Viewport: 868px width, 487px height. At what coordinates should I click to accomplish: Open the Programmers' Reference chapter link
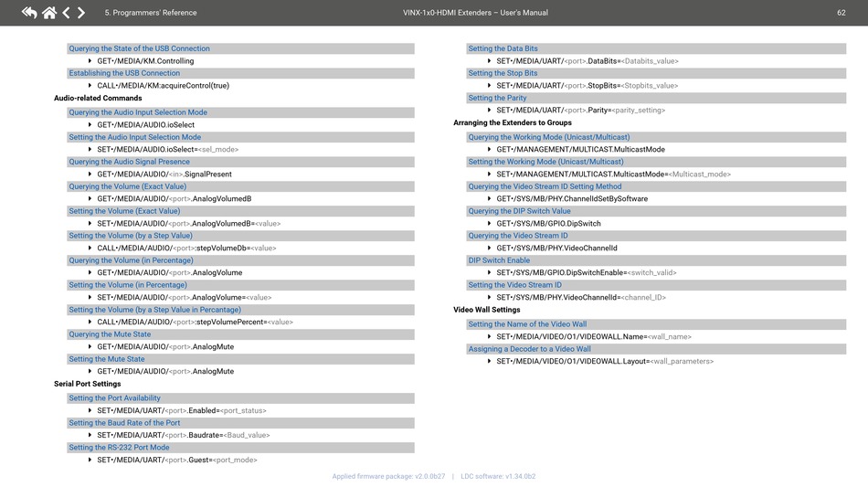(x=151, y=13)
